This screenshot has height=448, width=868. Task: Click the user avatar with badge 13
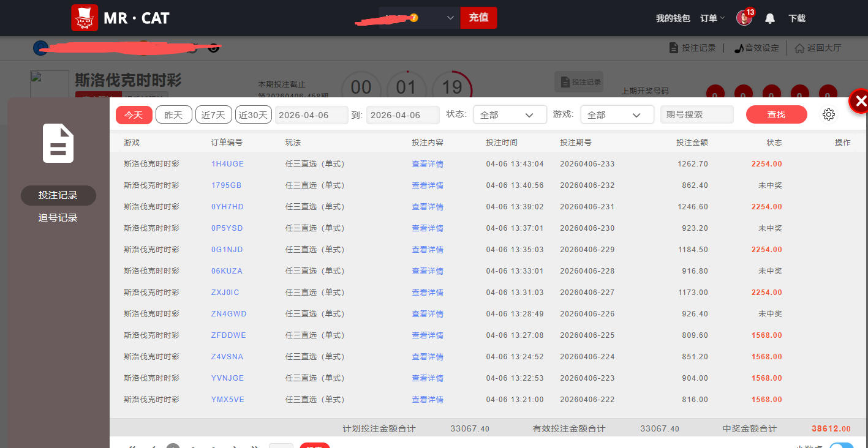click(x=744, y=18)
